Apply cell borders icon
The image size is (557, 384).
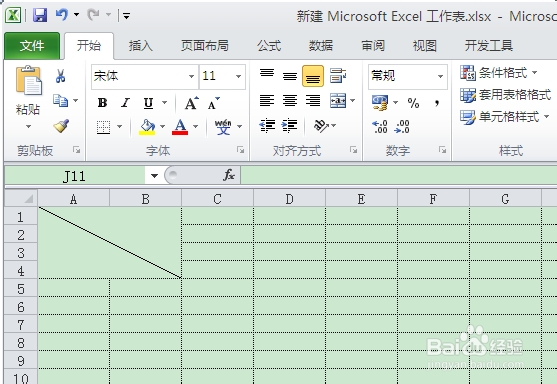click(x=103, y=127)
